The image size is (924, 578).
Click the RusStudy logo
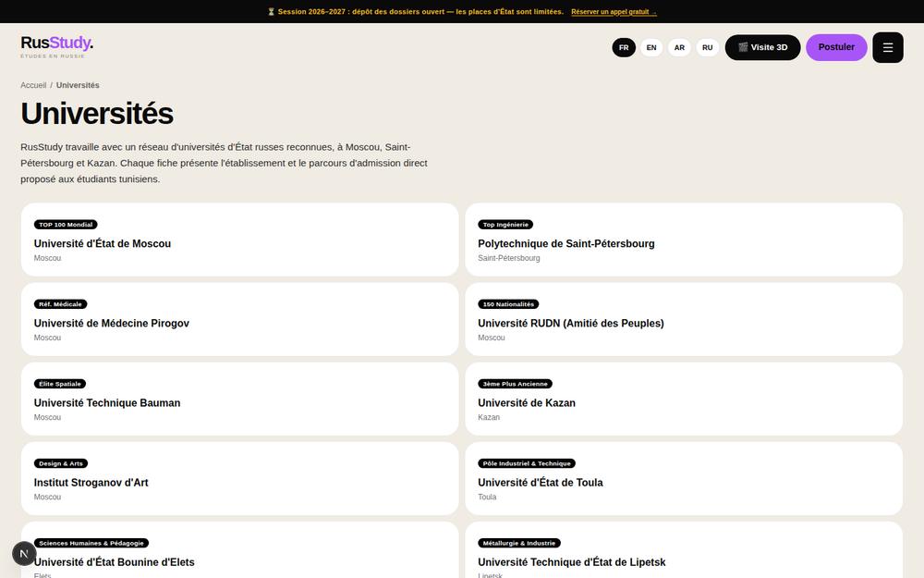(x=56, y=46)
